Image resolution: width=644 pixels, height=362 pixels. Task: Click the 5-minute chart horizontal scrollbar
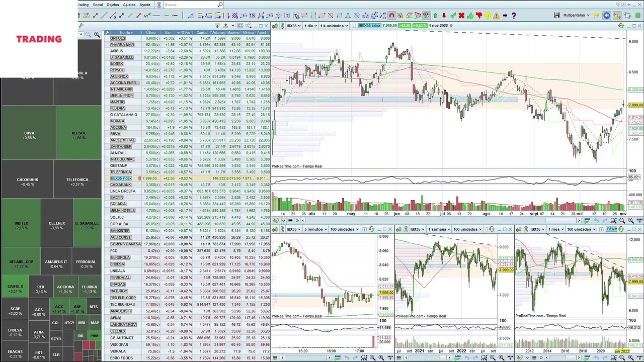[x=307, y=357]
